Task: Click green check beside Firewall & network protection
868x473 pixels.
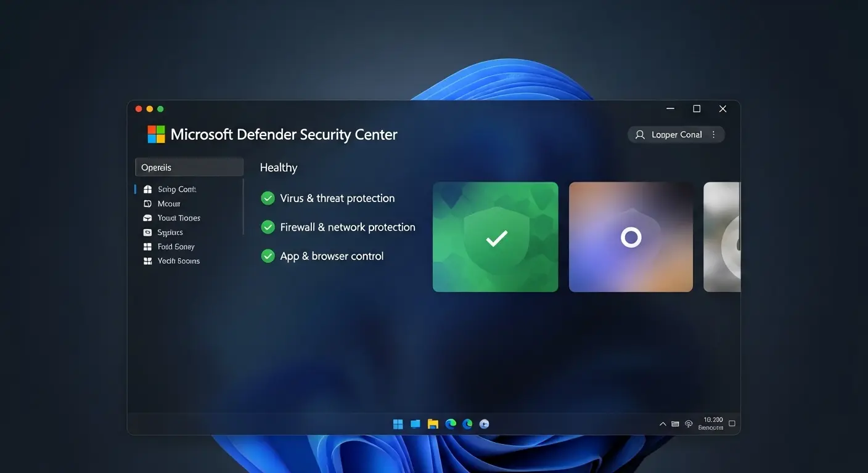Action: 268,227
